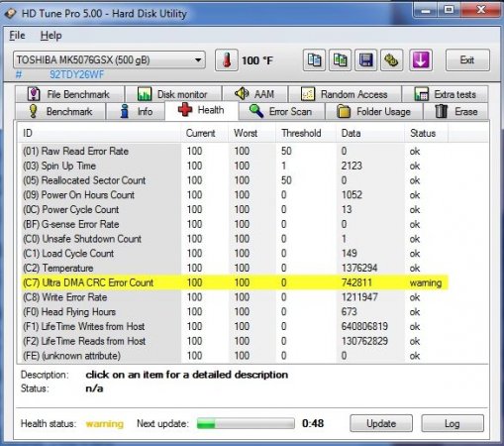Select the Power Cycle Count row

point(235,209)
